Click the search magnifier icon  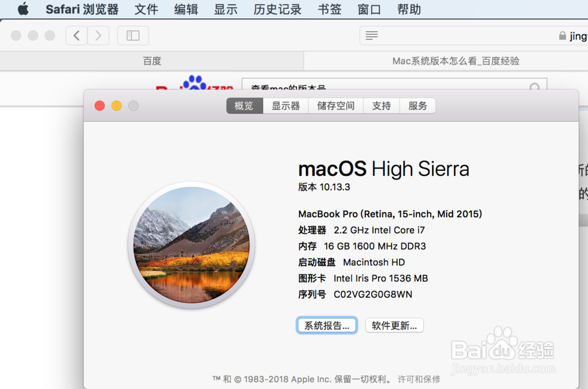[x=534, y=87]
